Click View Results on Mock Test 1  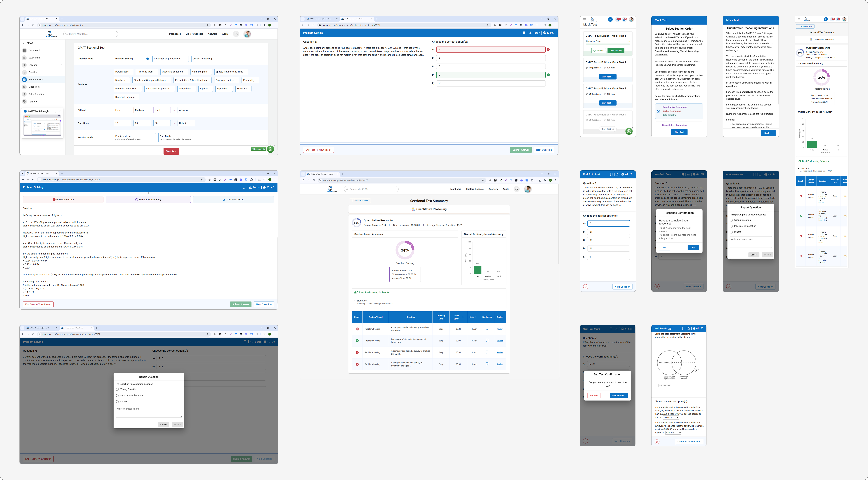click(x=616, y=51)
